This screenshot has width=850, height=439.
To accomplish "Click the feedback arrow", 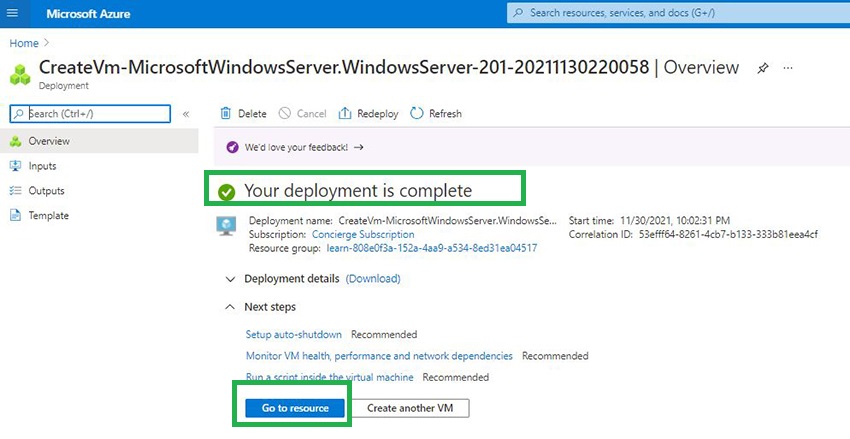I will pyautogui.click(x=358, y=147).
